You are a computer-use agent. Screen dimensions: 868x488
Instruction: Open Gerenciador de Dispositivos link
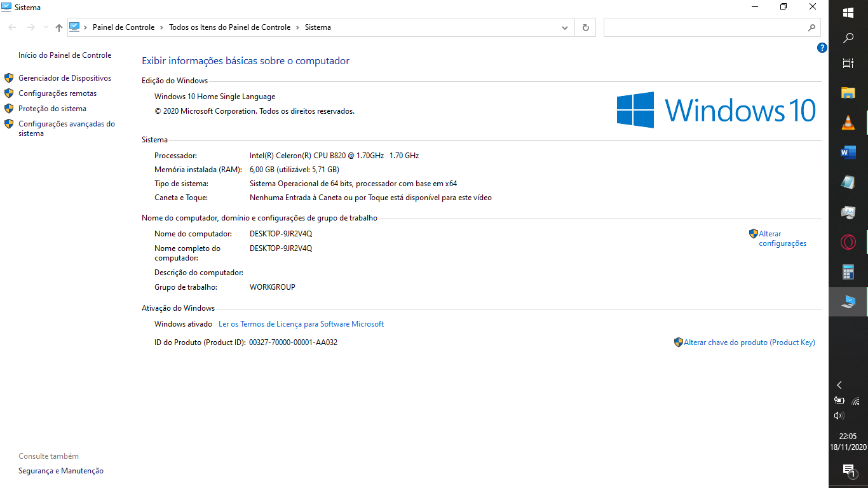tap(65, 78)
